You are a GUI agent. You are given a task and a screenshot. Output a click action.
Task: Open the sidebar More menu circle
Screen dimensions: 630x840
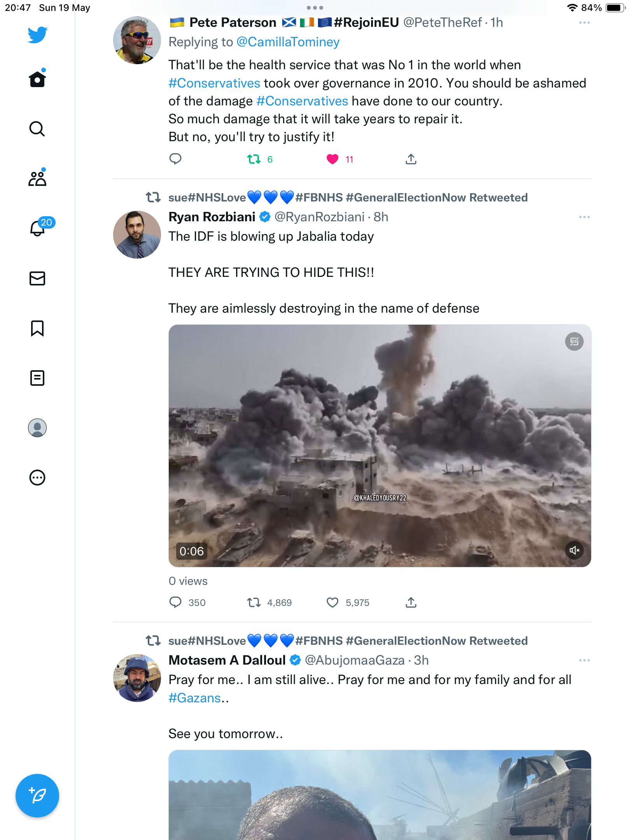37,478
